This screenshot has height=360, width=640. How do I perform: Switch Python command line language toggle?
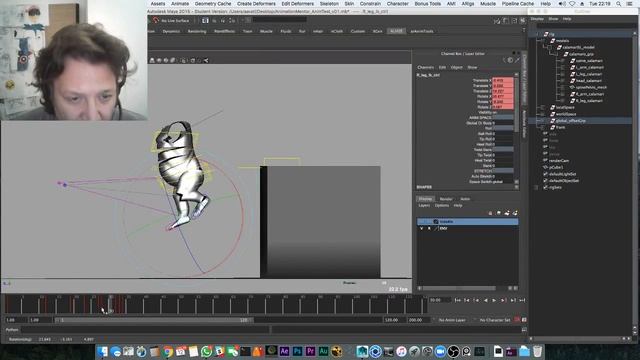coord(12,329)
